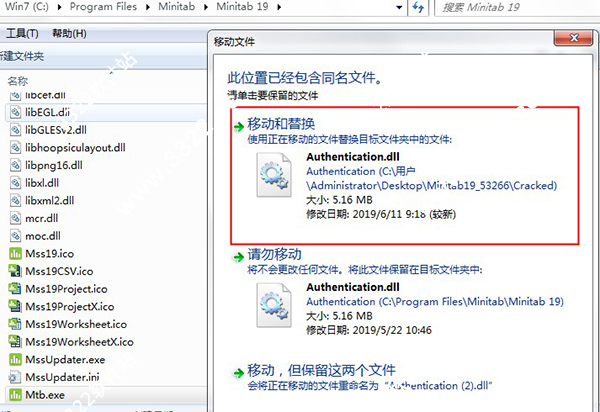Select the MssUpdater.exe file name
This screenshot has height=412, width=600.
point(65,359)
